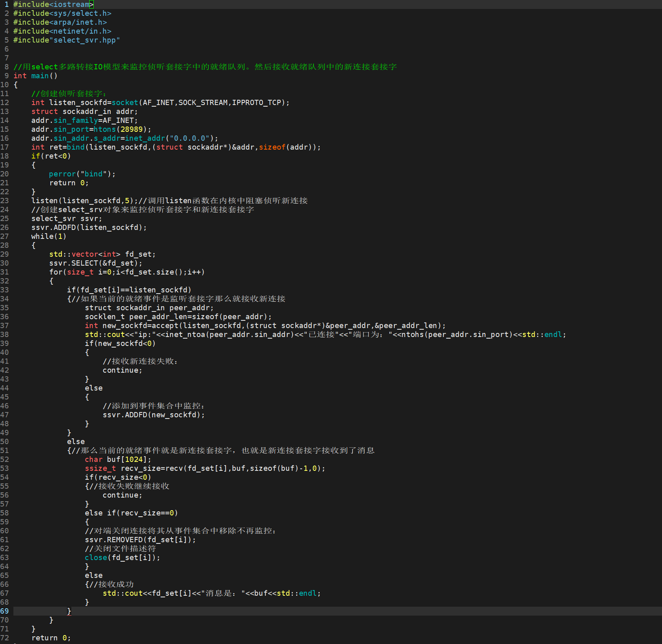
Task: Click the new_sockfd=accept(...) line
Action: [x=265, y=326]
